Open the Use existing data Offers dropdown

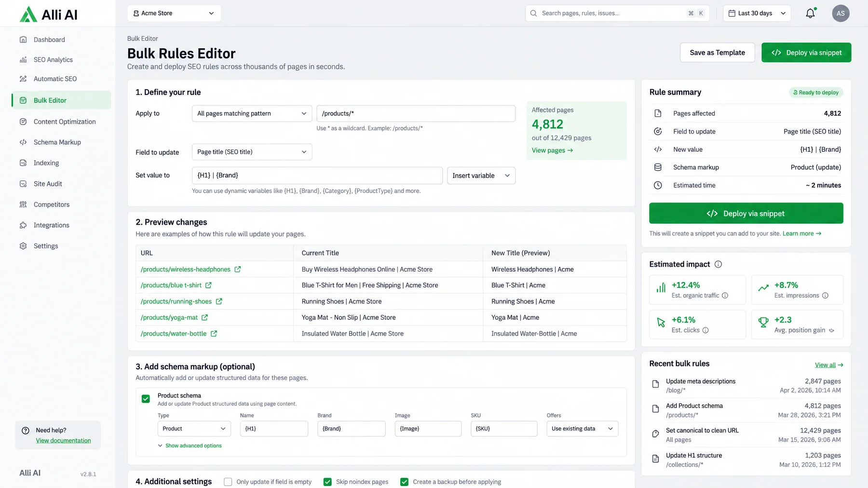click(583, 429)
